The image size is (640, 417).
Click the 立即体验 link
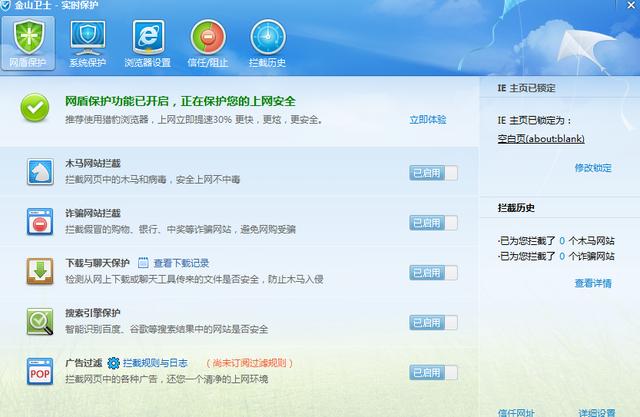(428, 120)
